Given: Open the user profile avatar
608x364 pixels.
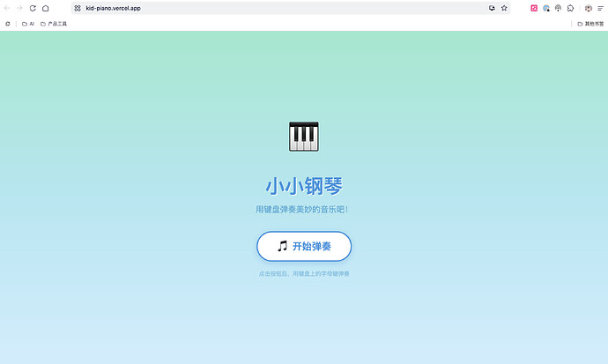Looking at the screenshot, I should point(589,8).
